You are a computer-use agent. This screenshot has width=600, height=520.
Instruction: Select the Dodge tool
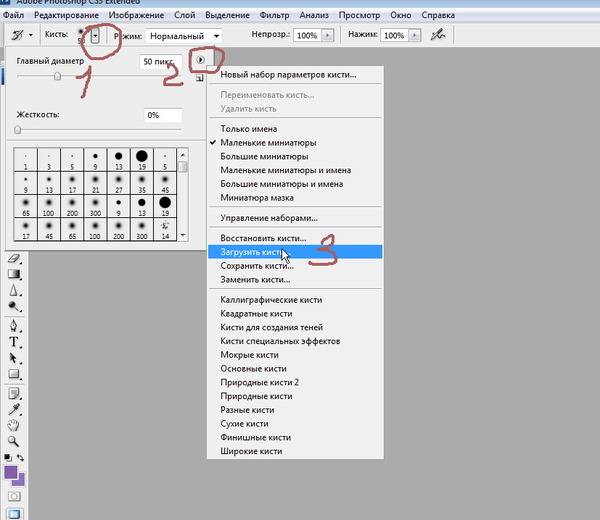click(x=14, y=306)
